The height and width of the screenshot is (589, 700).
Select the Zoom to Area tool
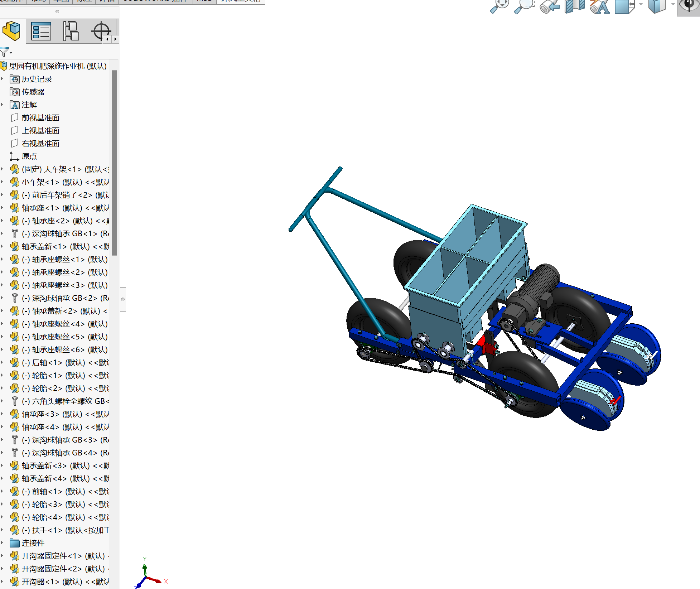523,6
